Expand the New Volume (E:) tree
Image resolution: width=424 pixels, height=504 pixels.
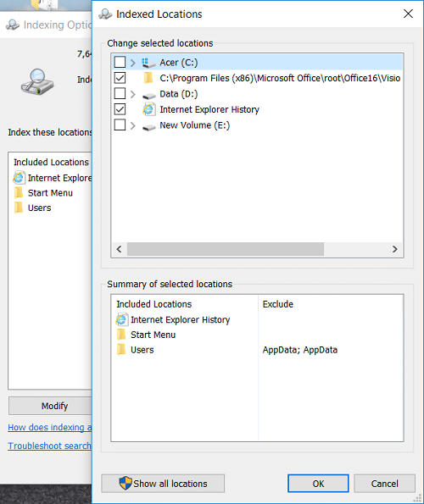tap(133, 125)
